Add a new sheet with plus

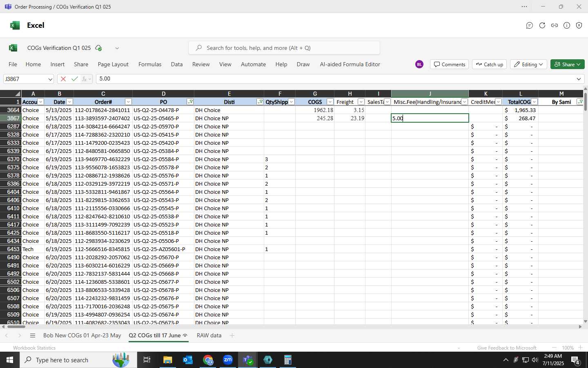coord(232,336)
